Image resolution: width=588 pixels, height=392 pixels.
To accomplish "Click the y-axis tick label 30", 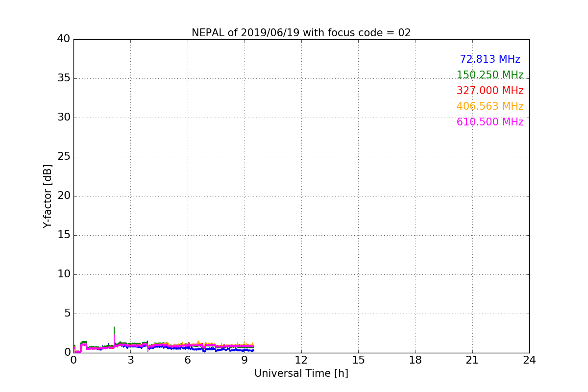I will click(64, 118).
